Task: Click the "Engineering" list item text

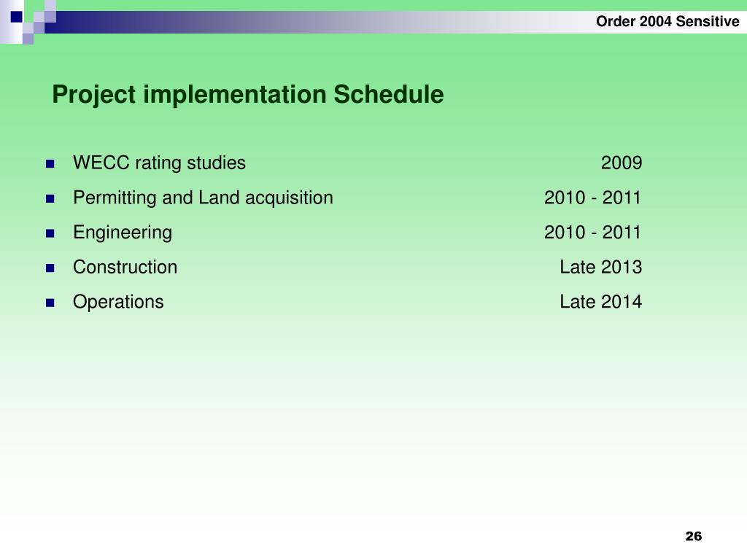Action: 123,233
